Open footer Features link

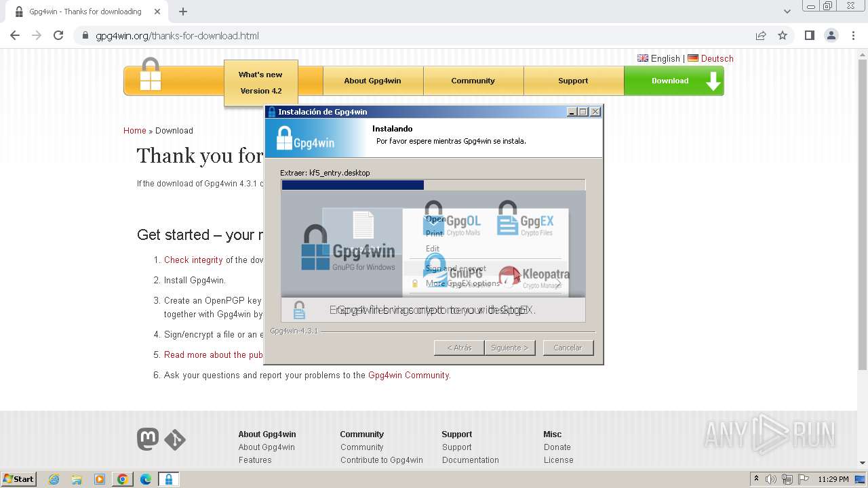[x=255, y=460]
